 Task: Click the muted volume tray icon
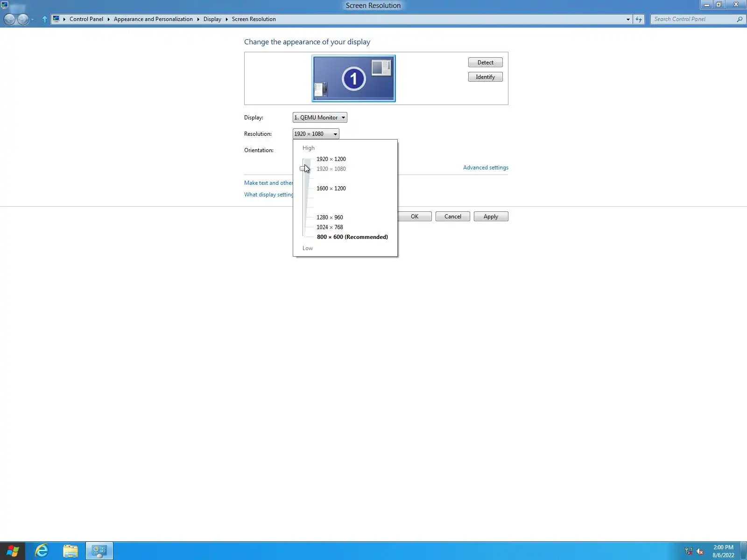tap(700, 551)
